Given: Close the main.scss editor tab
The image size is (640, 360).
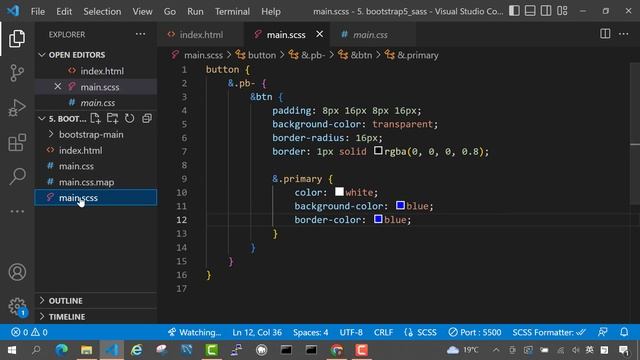Looking at the screenshot, I should pyautogui.click(x=320, y=34).
